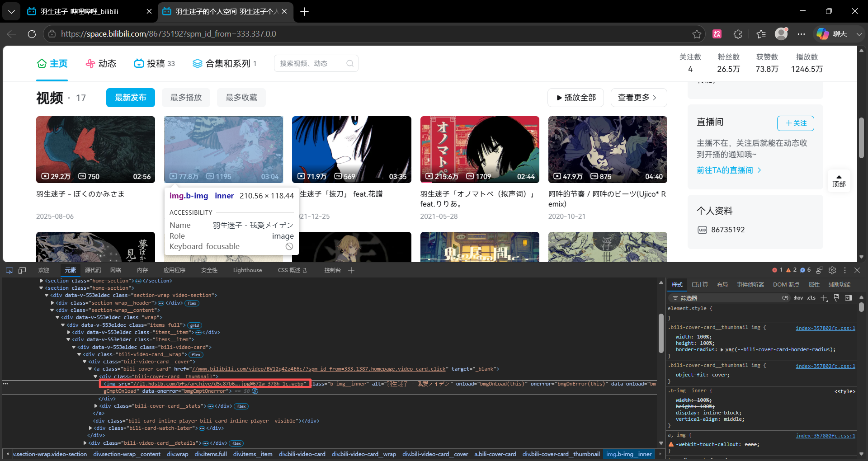Image resolution: width=868 pixels, height=461 pixels.
Task: Collapse the section-wrap video-section div node
Action: (47, 295)
